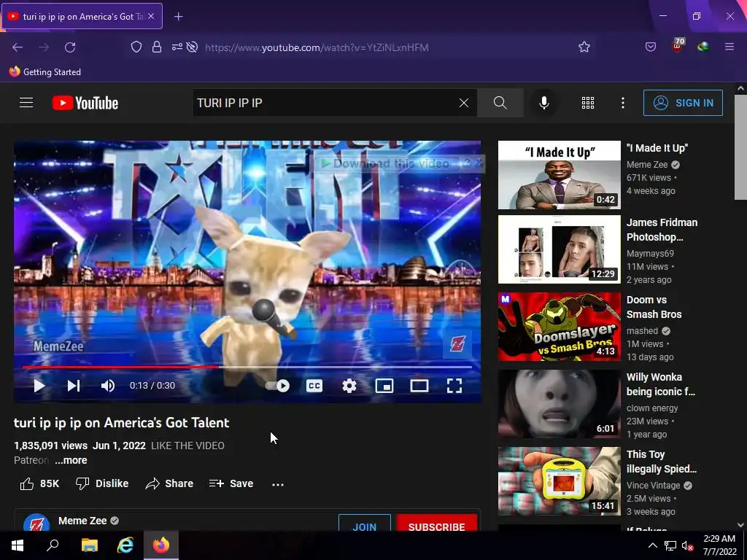747x560 pixels.
Task: Skip to the next video
Action: (74, 386)
